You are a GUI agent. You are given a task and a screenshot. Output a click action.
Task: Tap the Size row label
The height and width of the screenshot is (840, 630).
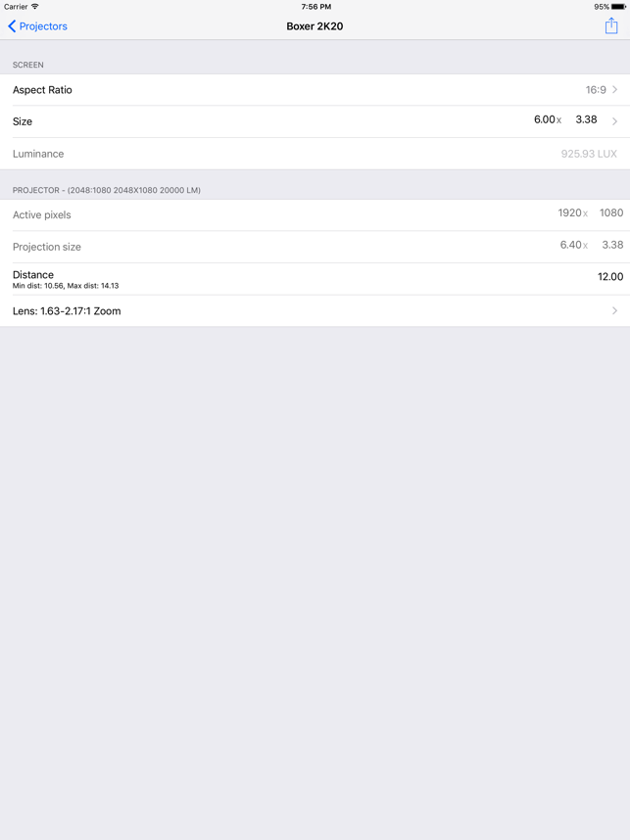[x=23, y=121]
